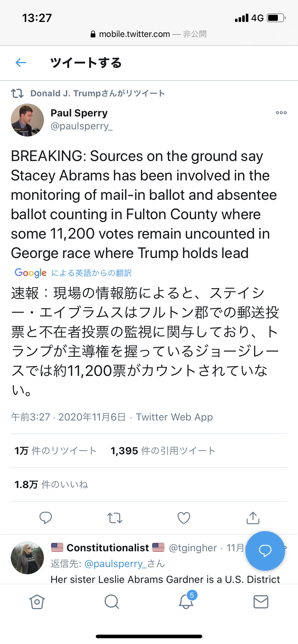Open the share options via the share icon
This screenshot has width=298, height=644.
(x=253, y=518)
